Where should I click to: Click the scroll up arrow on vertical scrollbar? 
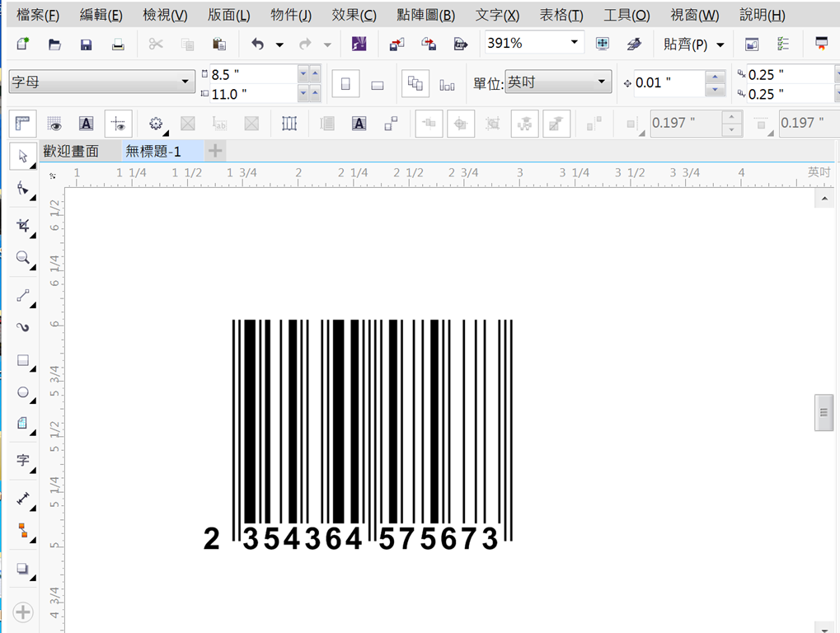(824, 199)
